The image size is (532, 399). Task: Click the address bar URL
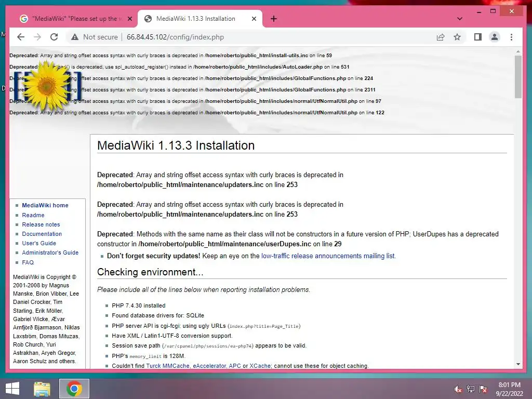[175, 37]
